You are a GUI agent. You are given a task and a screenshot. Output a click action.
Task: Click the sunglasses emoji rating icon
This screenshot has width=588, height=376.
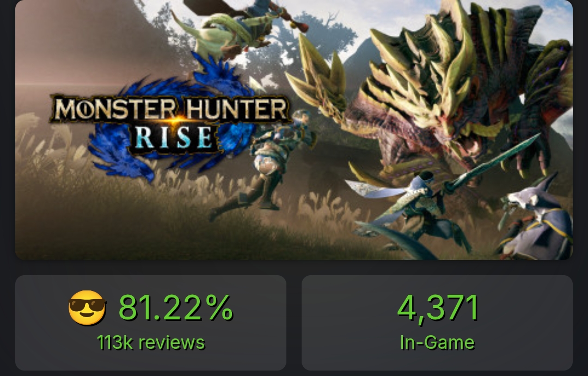87,307
